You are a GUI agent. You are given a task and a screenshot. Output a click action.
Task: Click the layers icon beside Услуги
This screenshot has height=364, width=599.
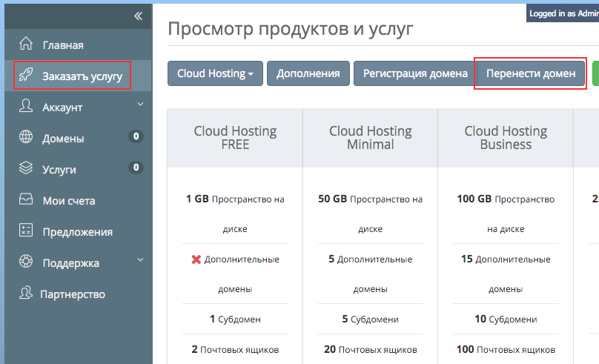(x=26, y=169)
